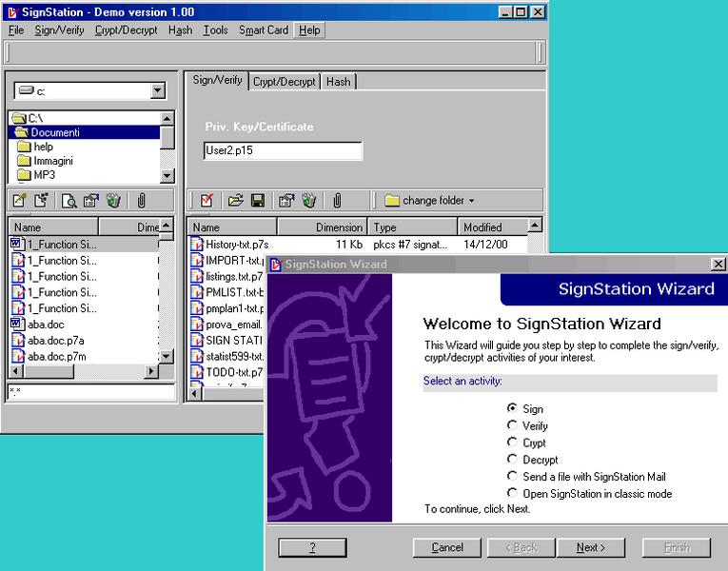The height and width of the screenshot is (571, 728).
Task: Click the signed file icon beside aba.doc.p7m
Action: pyautogui.click(x=18, y=356)
